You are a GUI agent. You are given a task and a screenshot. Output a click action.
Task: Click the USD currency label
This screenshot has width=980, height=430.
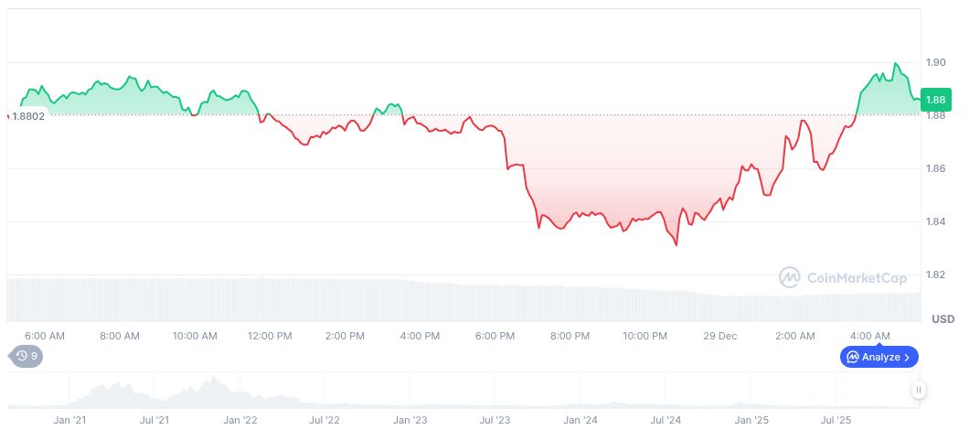(943, 319)
